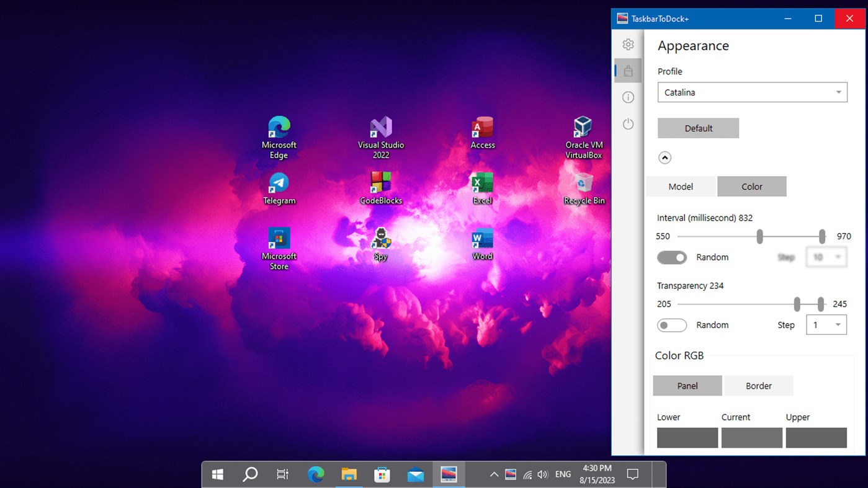Select the Border tab under Color RGB
Image resolution: width=868 pixels, height=488 pixels.
pyautogui.click(x=758, y=385)
